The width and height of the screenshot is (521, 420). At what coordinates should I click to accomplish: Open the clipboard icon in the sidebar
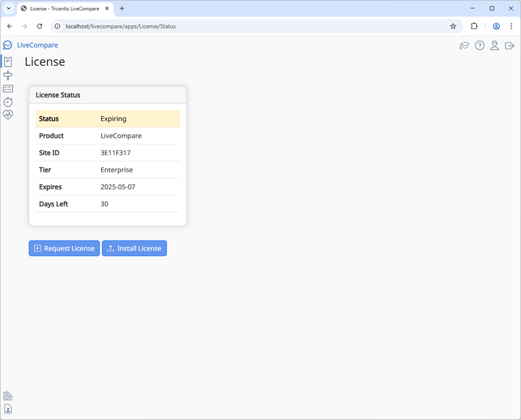(x=8, y=62)
